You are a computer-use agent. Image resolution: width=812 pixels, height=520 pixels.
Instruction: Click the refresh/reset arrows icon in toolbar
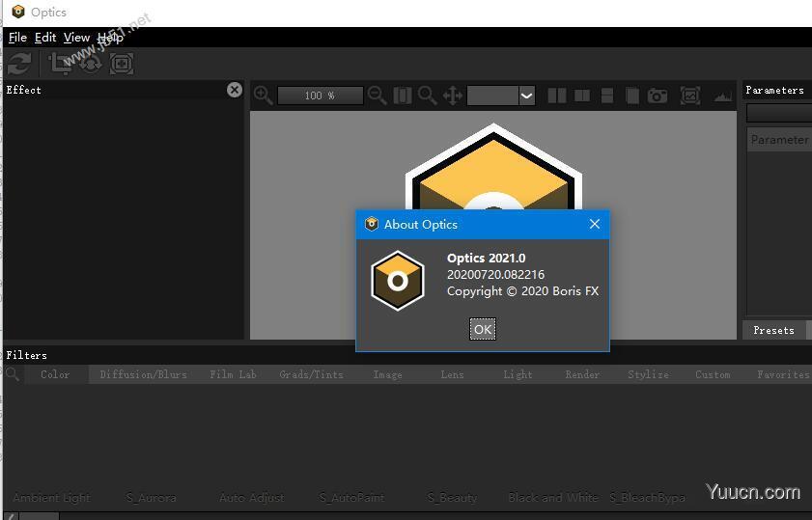click(x=18, y=64)
